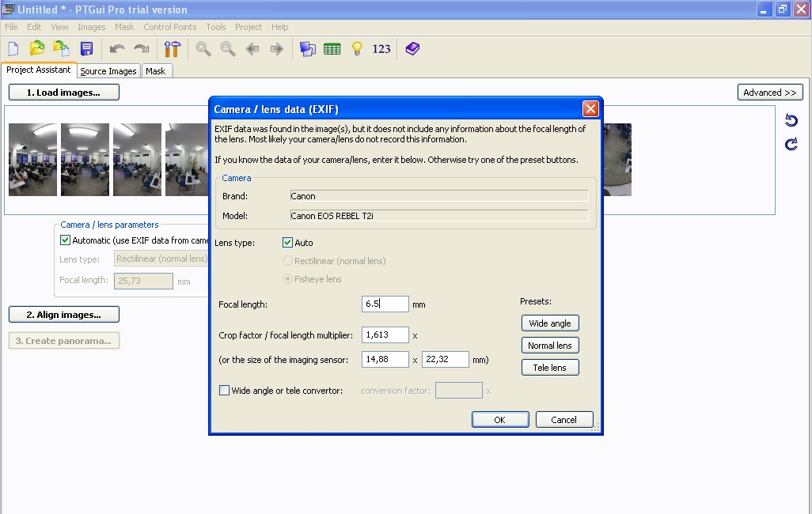Select the Tele lens preset

550,368
